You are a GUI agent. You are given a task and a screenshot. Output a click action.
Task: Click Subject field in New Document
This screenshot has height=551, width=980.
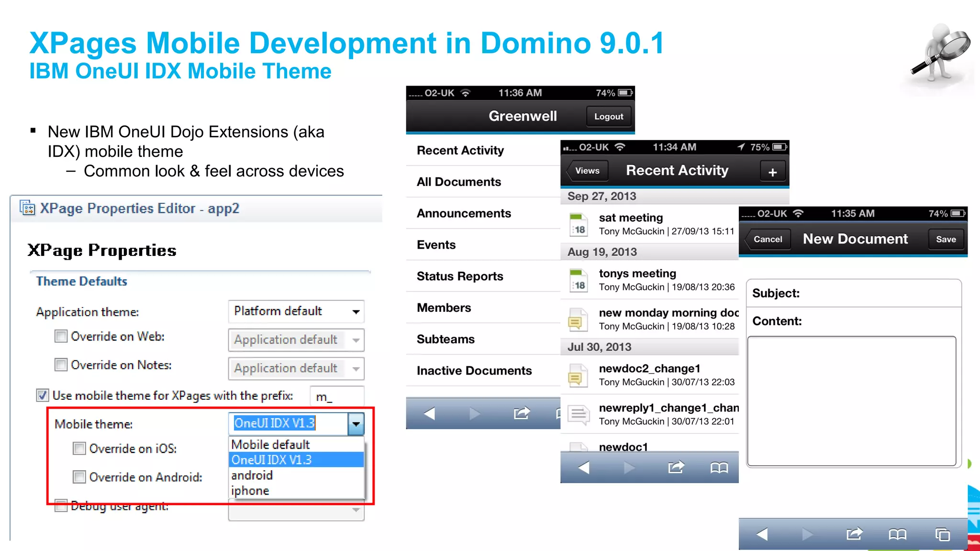tap(854, 293)
